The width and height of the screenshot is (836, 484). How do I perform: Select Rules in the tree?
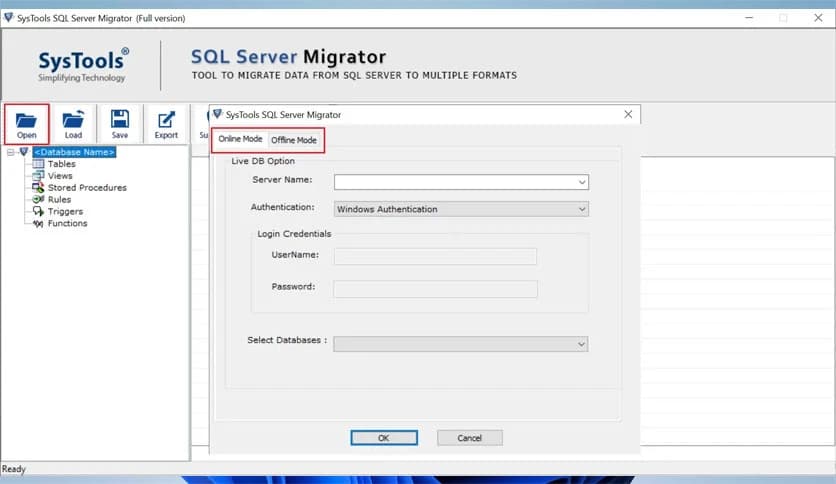click(x=59, y=199)
